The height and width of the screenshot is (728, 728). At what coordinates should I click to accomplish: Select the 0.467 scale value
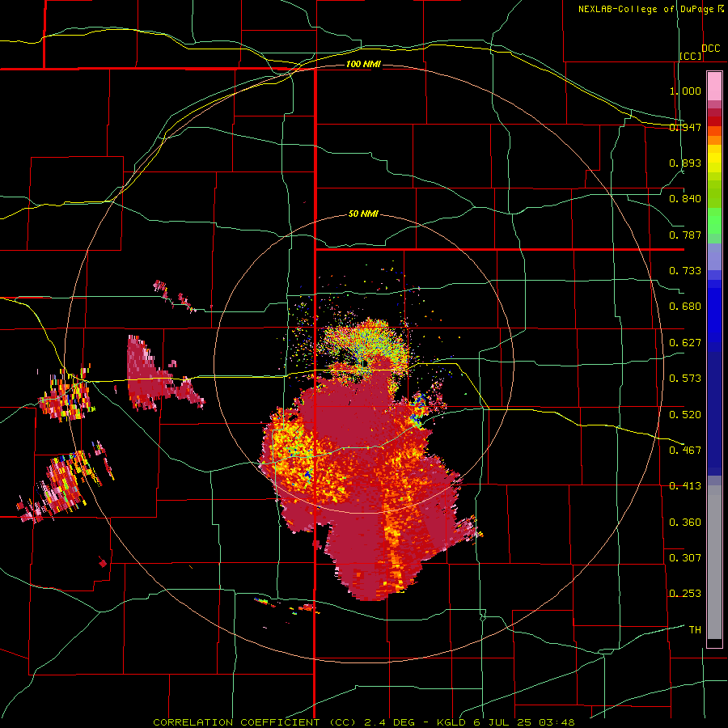(685, 451)
